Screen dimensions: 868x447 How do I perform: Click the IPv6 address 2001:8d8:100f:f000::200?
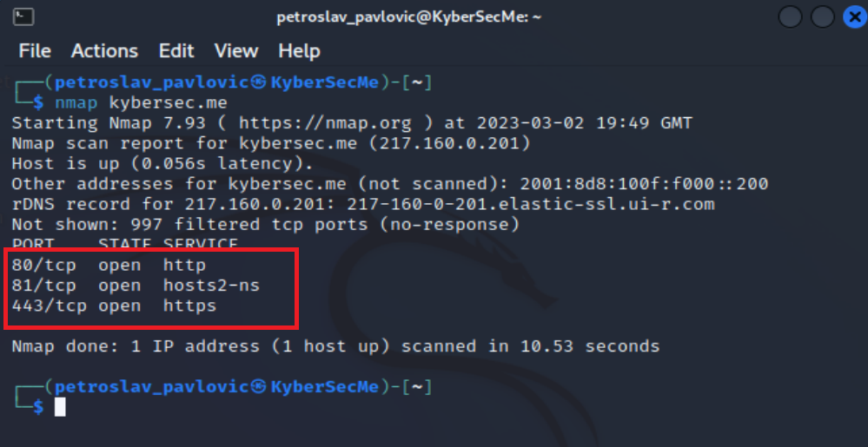[x=644, y=184]
